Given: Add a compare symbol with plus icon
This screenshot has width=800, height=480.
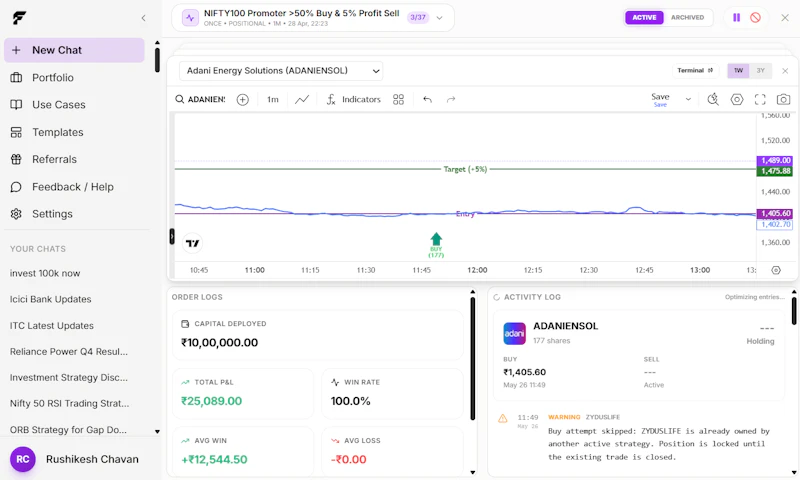Looking at the screenshot, I should coord(243,99).
